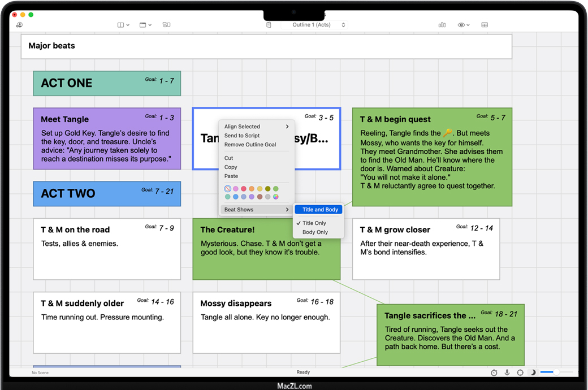Click the stopwatch timer icon in status bar
588x390 pixels.
click(494, 372)
